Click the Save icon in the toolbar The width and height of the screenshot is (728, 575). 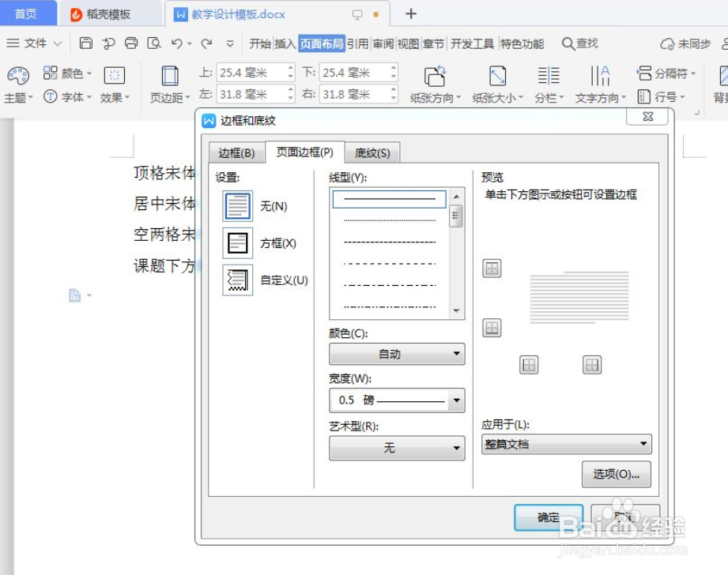click(85, 43)
